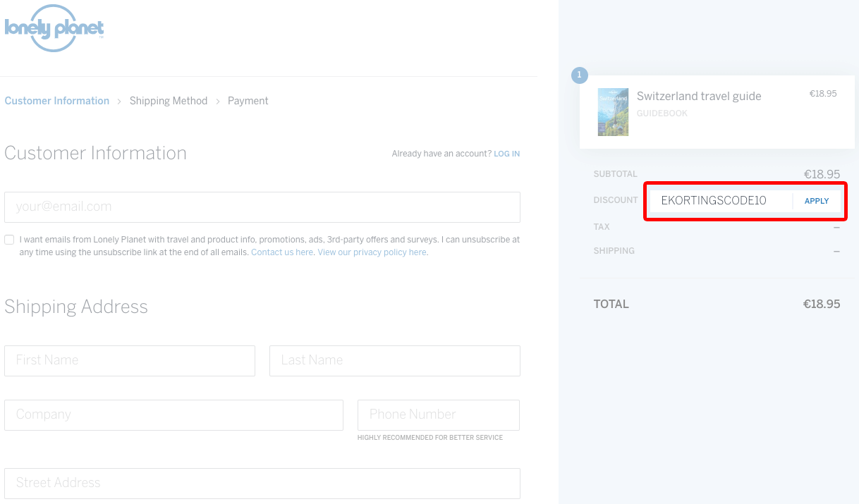
Task: Click the TOTAL amount €18.95
Action: [x=822, y=305]
